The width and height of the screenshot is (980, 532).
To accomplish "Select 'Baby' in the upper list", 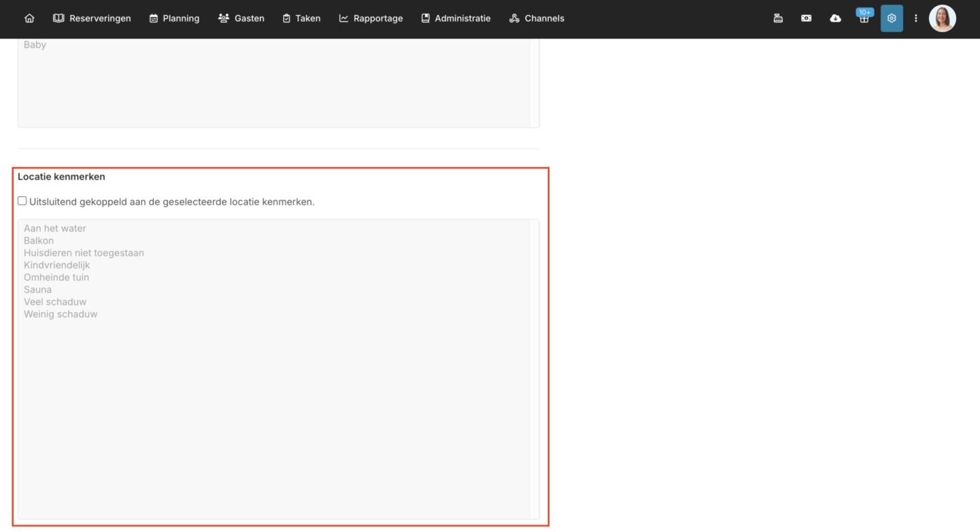I will coord(35,45).
